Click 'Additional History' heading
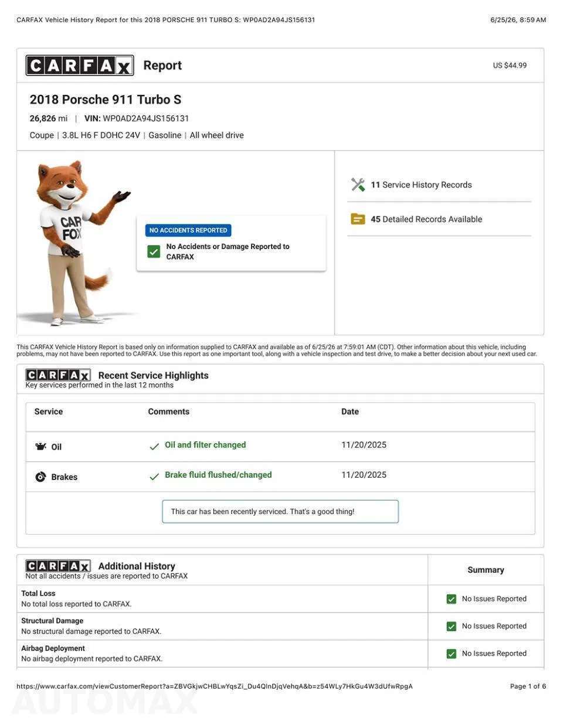 pos(137,566)
